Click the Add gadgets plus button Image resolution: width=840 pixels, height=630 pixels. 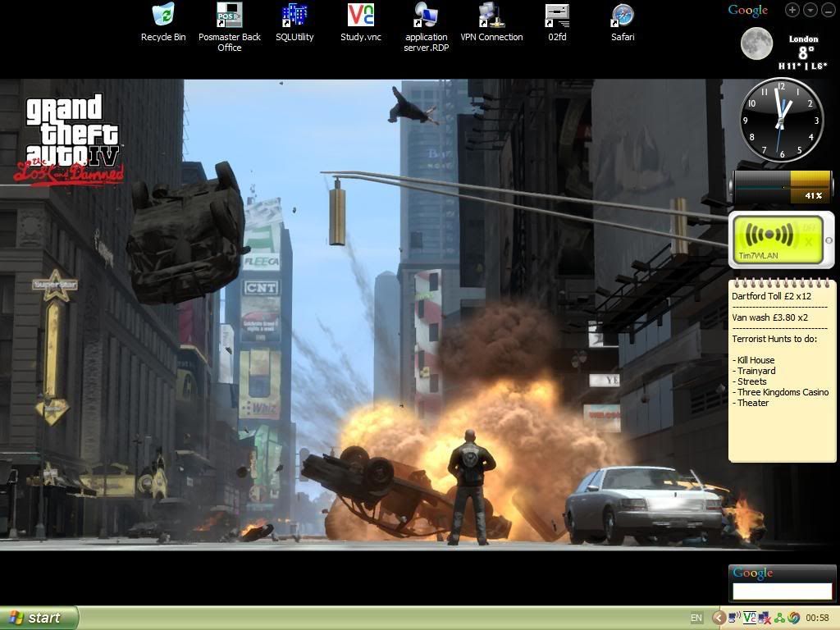pos(792,10)
